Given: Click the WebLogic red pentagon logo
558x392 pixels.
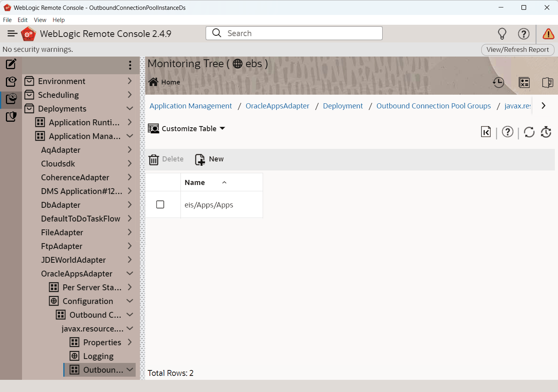Looking at the screenshot, I should pyautogui.click(x=28, y=34).
